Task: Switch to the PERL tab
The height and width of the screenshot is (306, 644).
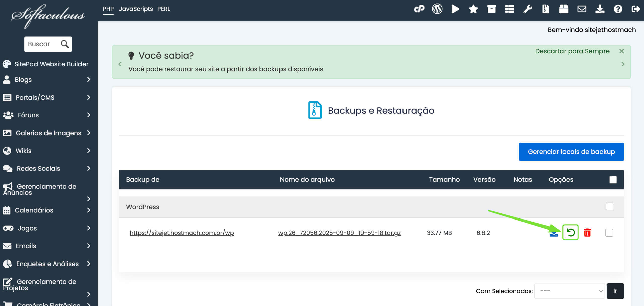Action: [x=164, y=9]
